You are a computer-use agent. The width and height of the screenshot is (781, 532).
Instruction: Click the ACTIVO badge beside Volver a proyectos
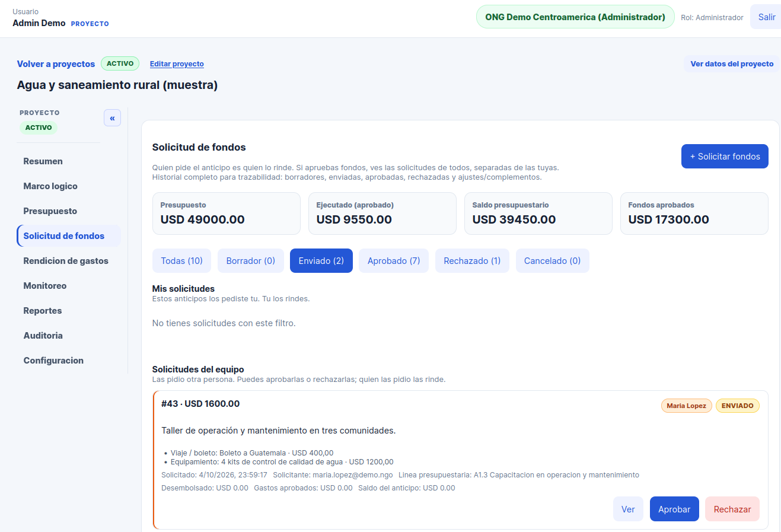(x=120, y=63)
